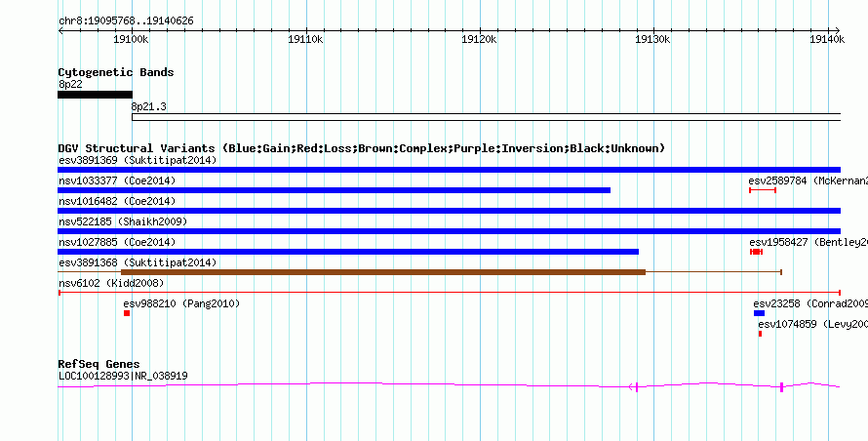This screenshot has width=868, height=441.
Task: Click the 19120k ruler tick label
Action: pos(480,39)
